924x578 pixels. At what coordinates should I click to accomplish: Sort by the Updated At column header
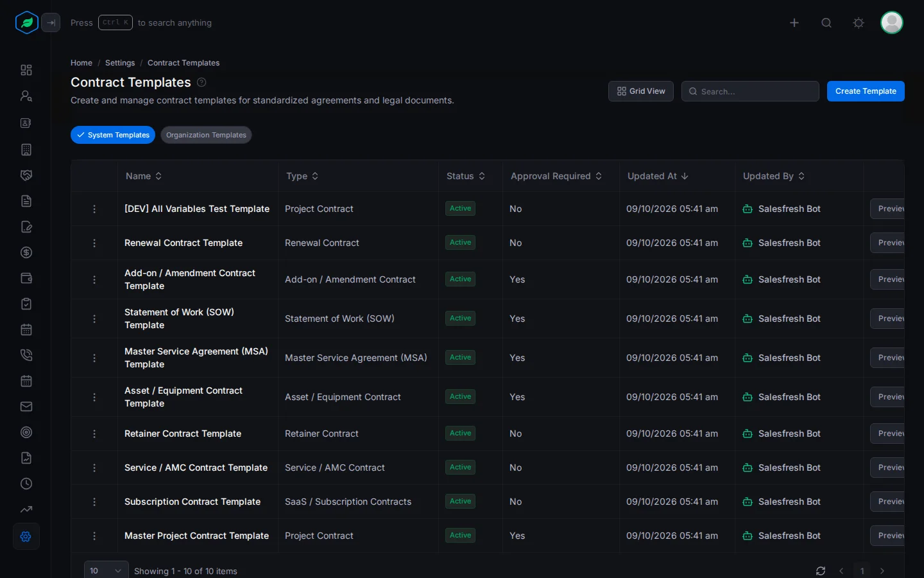658,176
